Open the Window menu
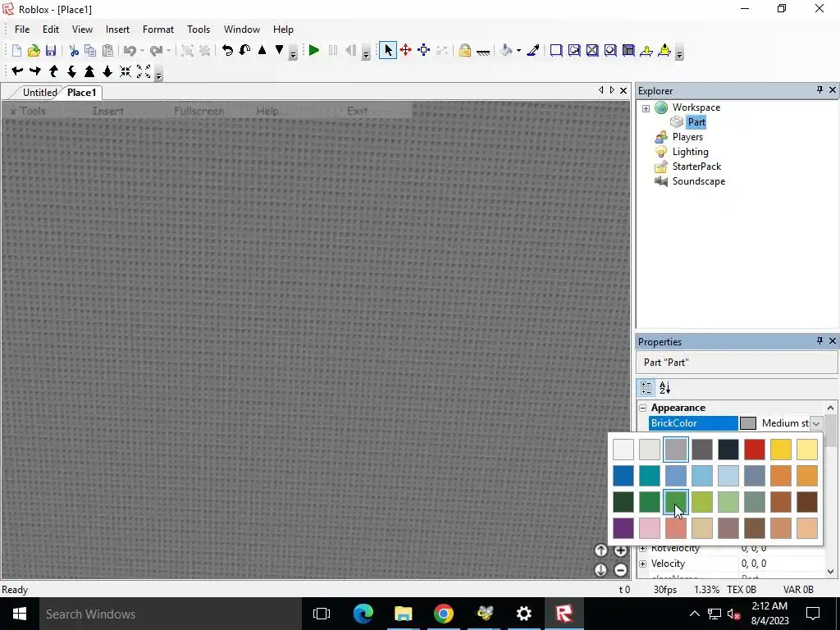This screenshot has width=840, height=630. coord(242,30)
